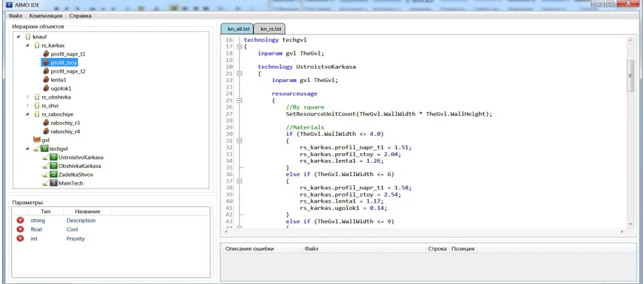
Task: Click the Описание ошибки column header
Action: click(261, 249)
